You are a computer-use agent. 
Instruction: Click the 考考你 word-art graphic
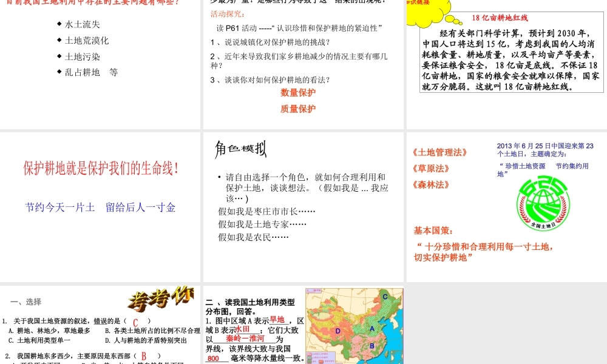[x=161, y=298]
